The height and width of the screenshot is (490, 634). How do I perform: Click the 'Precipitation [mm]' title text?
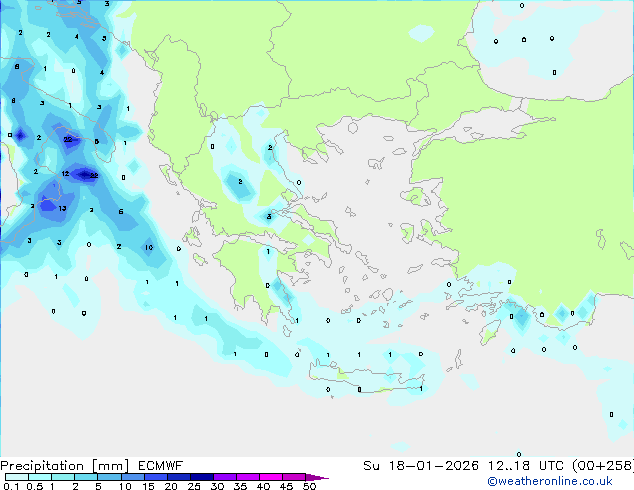pyautogui.click(x=65, y=466)
